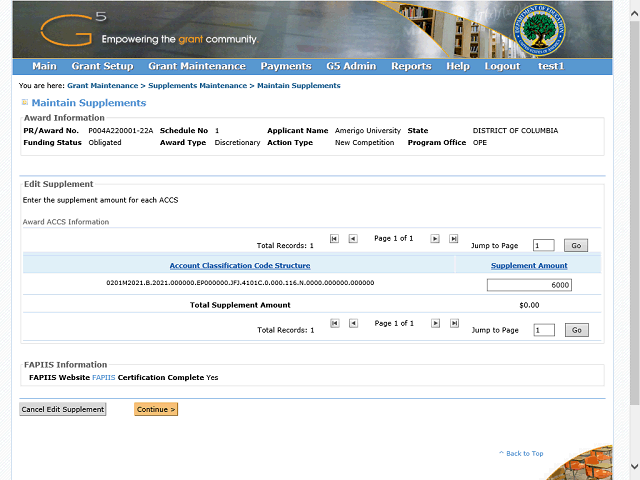The width and height of the screenshot is (640, 480).
Task: Sort by Account Classification Code Structure
Action: pyautogui.click(x=239, y=266)
